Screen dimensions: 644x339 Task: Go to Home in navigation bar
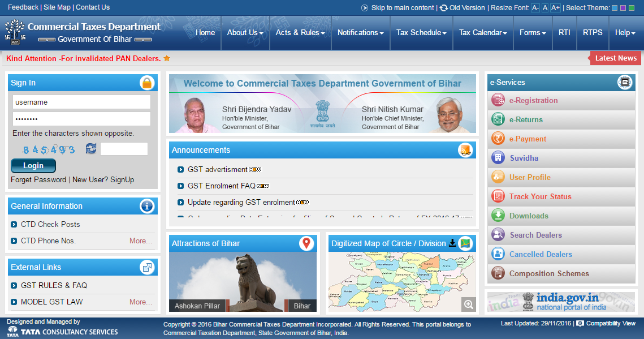205,33
